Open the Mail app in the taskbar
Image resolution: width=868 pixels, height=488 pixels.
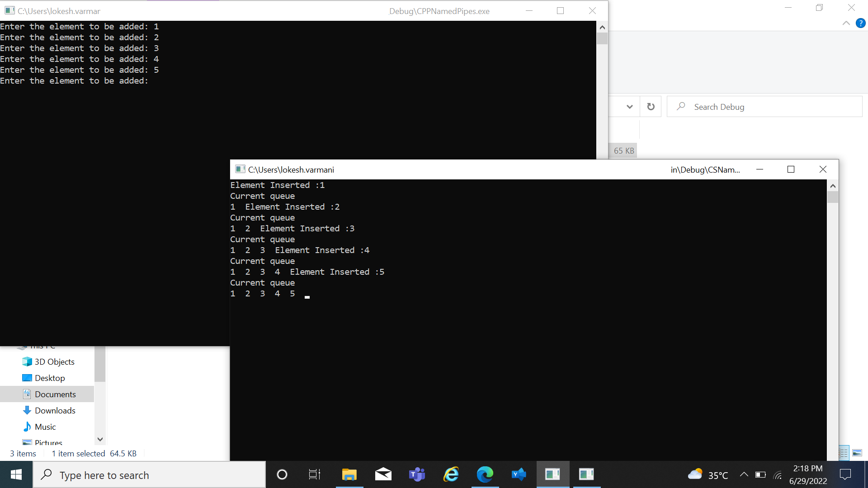coord(383,474)
